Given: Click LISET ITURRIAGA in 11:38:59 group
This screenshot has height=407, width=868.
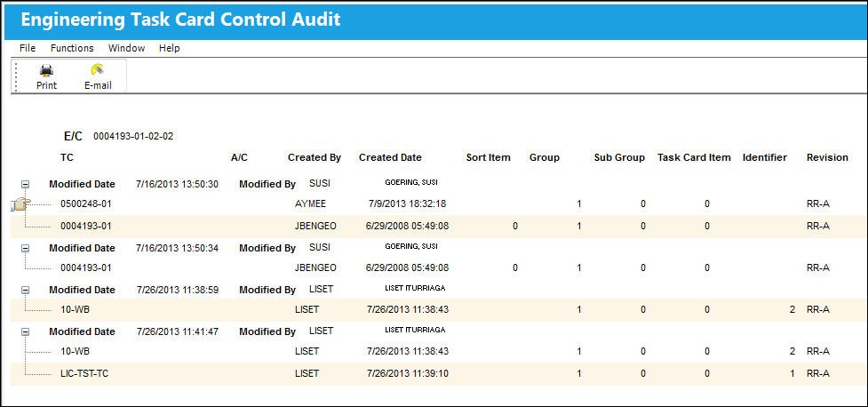Looking at the screenshot, I should pos(415,288).
